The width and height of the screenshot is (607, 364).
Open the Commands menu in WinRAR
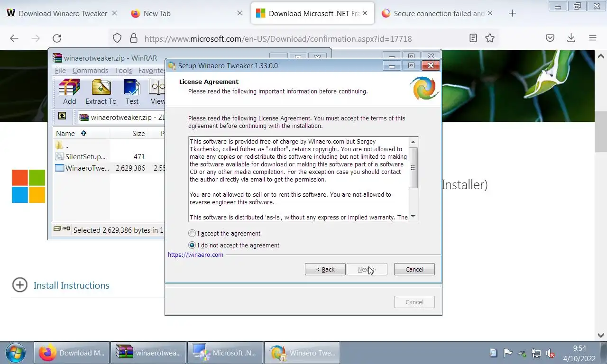(90, 71)
